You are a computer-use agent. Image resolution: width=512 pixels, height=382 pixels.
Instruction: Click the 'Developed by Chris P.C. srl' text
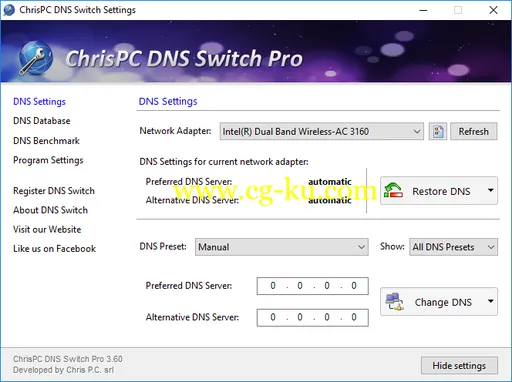pos(63,370)
